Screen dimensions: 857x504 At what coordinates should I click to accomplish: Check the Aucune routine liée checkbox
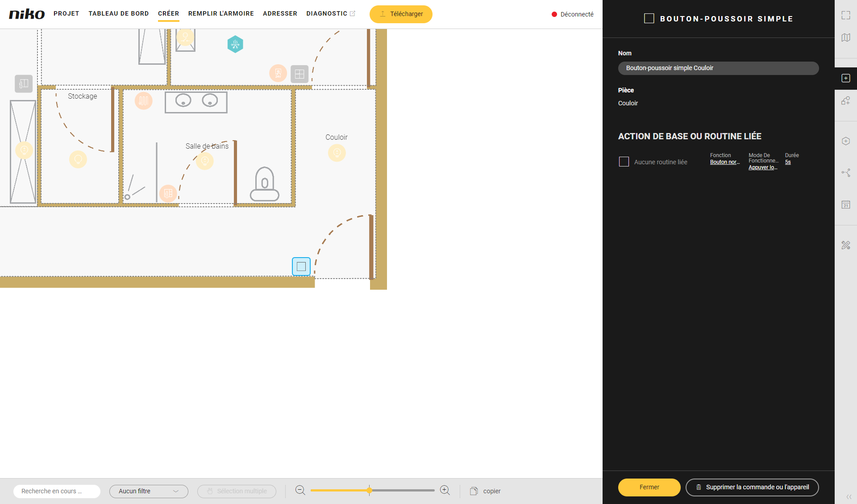pyautogui.click(x=624, y=162)
